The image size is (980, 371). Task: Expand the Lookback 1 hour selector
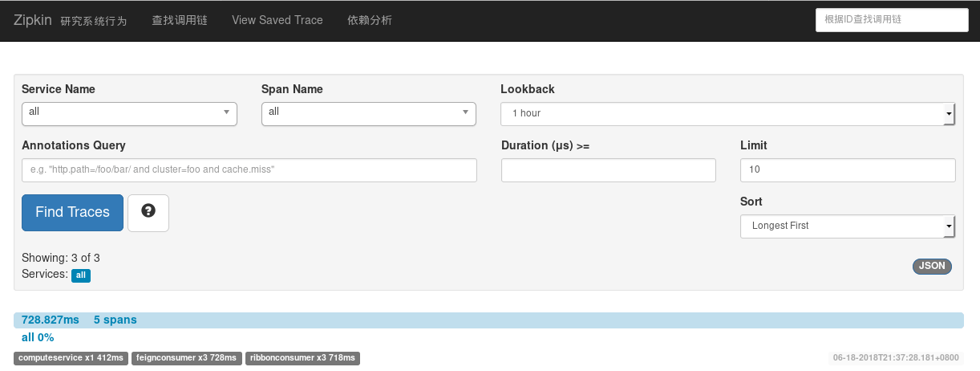(x=727, y=114)
